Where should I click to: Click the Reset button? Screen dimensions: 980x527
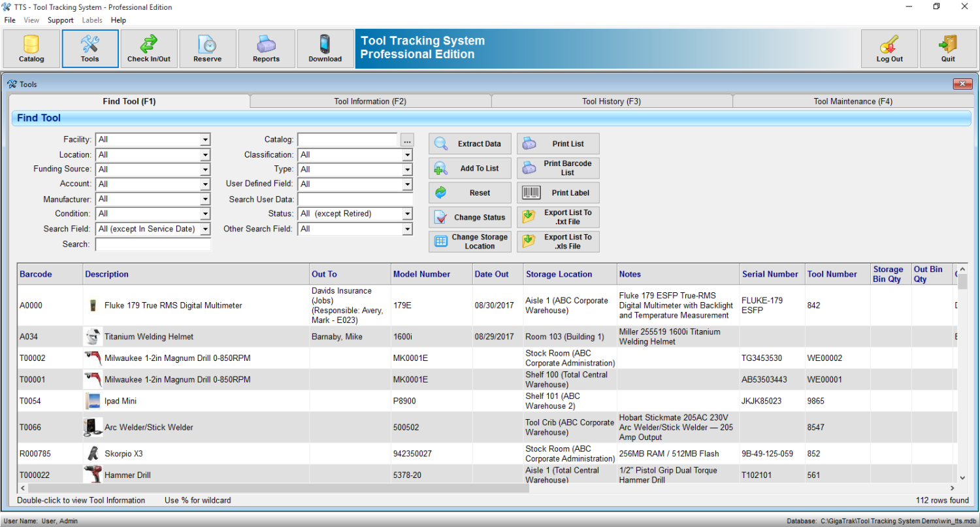(470, 192)
